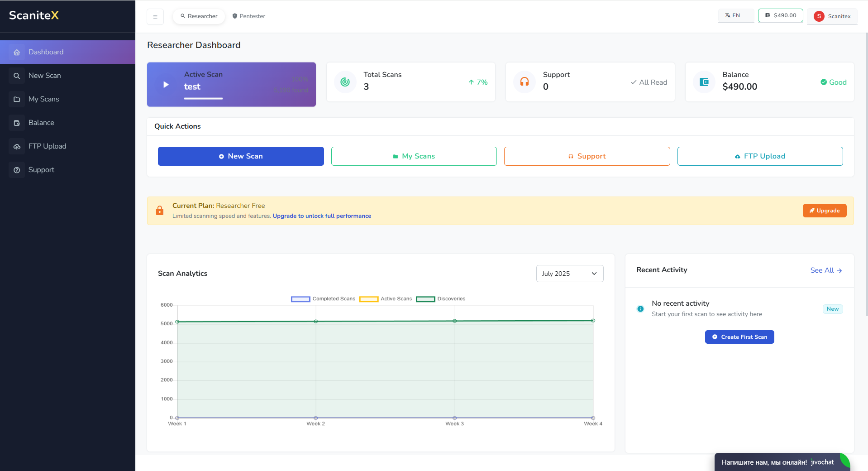The height and width of the screenshot is (471, 868).
Task: Switch to the Researcher mode tab
Action: click(199, 16)
